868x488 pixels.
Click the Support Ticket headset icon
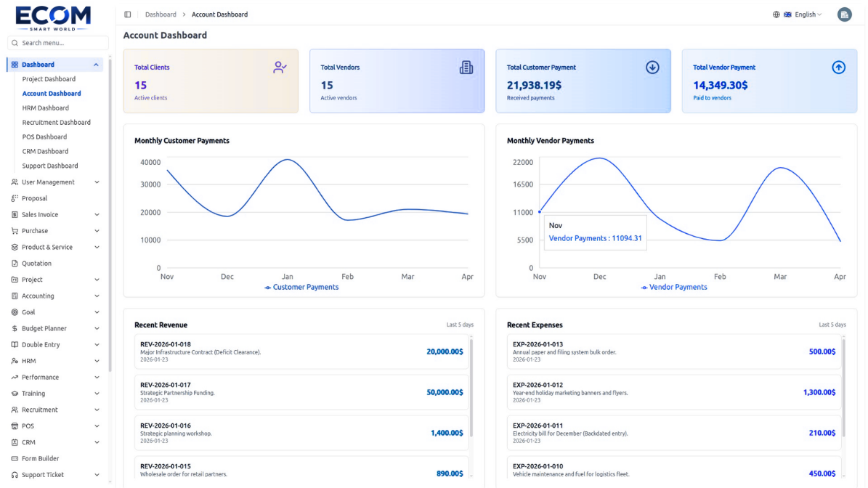15,475
